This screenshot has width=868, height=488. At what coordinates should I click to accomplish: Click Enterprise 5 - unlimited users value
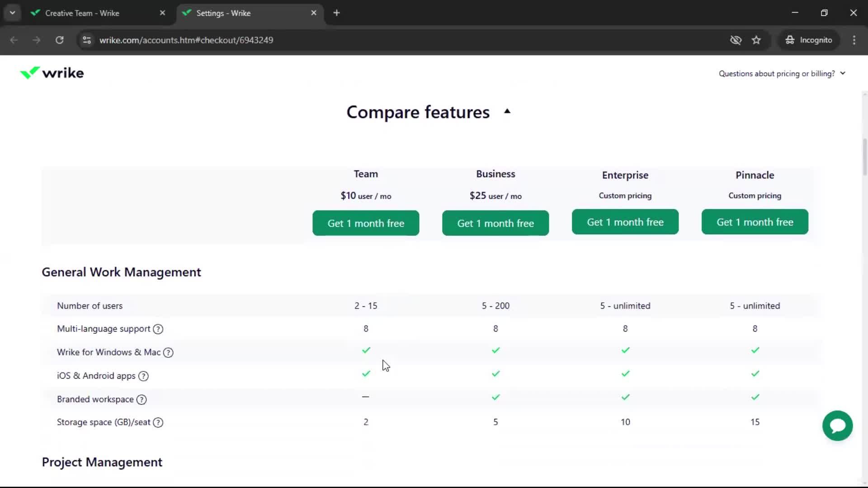click(625, 306)
